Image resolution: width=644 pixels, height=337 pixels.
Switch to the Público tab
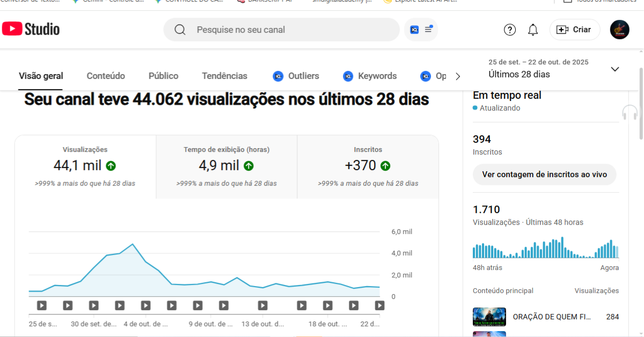[x=164, y=76]
